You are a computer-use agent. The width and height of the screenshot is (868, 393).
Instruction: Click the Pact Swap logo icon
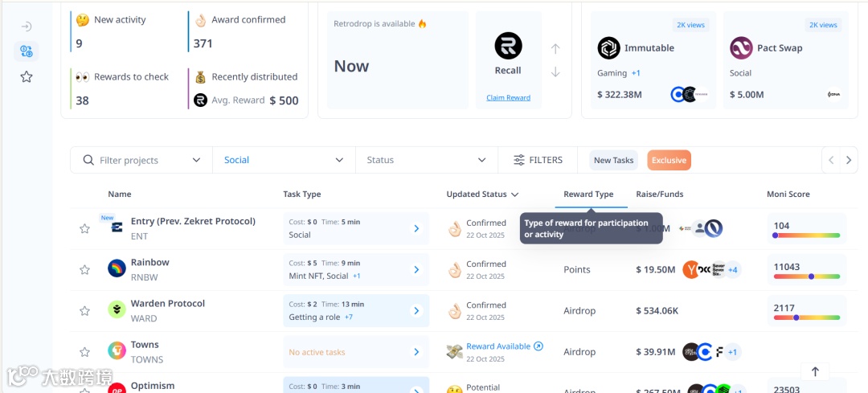pyautogui.click(x=741, y=48)
